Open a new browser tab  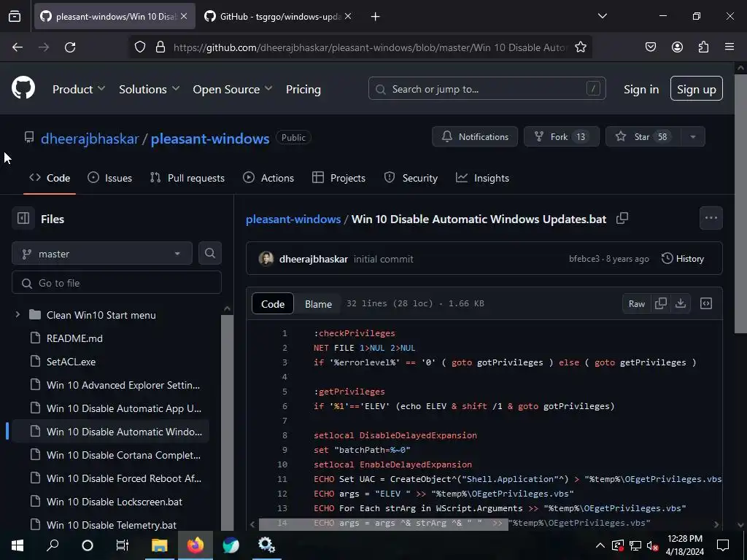(376, 17)
